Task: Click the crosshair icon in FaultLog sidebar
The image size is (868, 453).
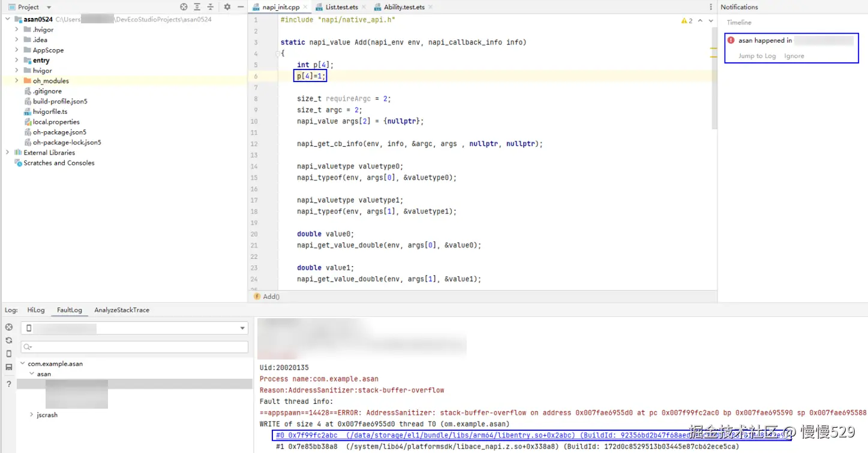Action: coord(8,327)
